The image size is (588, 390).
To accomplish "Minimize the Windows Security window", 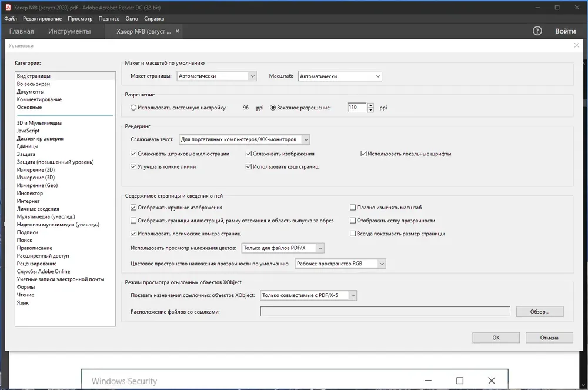I will point(428,381).
